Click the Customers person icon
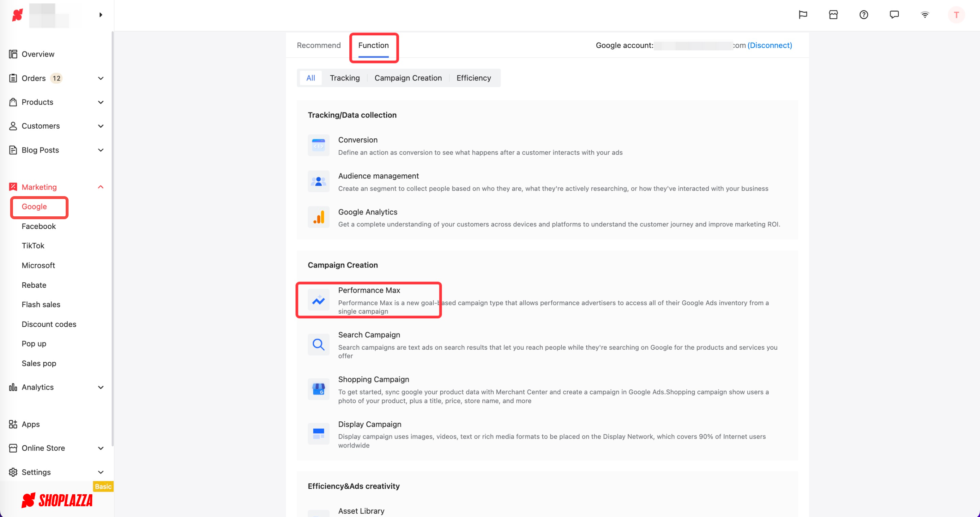The width and height of the screenshot is (980, 517). point(13,126)
